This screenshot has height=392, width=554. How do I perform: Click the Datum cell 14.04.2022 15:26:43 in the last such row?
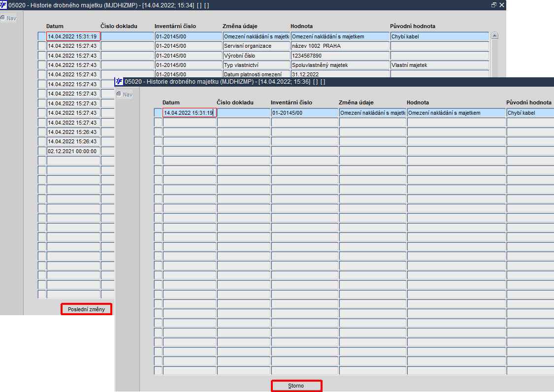(x=73, y=141)
